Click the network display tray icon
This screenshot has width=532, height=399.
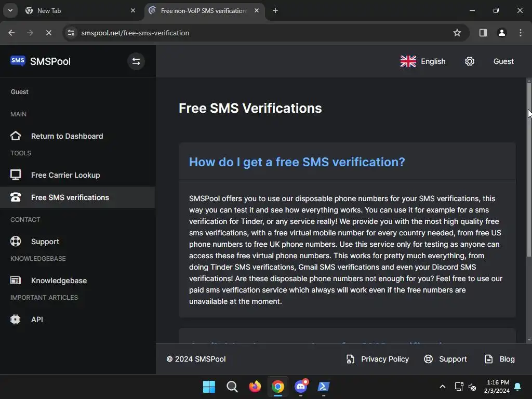pyautogui.click(x=459, y=387)
